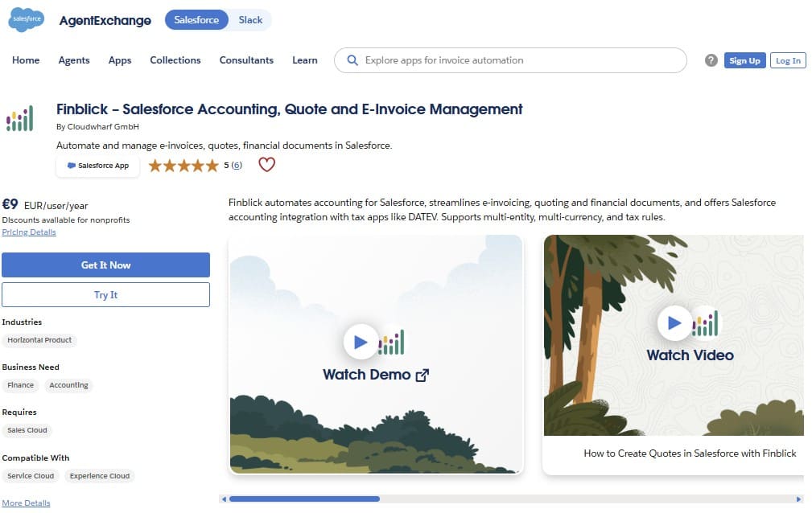
Task: Click the 'How to Create Quotes' caption
Action: (690, 453)
